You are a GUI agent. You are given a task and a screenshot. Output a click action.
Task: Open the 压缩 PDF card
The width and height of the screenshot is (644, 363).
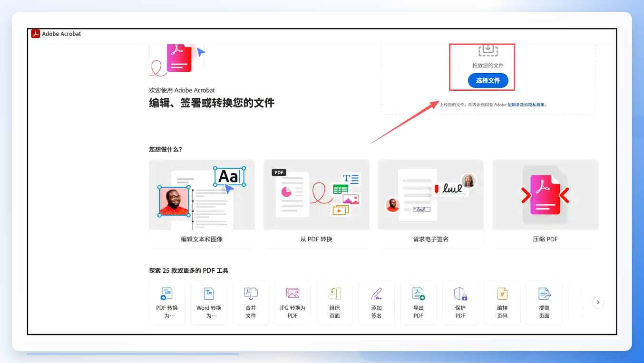tap(545, 203)
